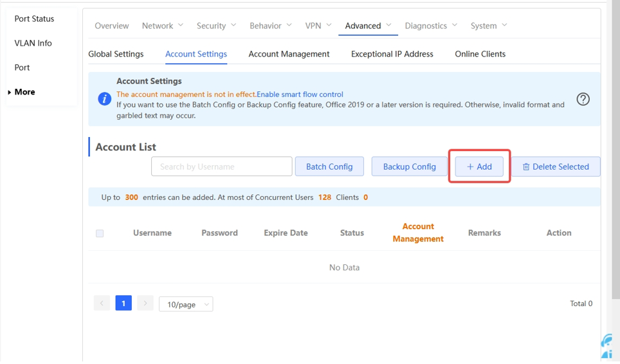The height and width of the screenshot is (364, 620).
Task: Select the Overview menu item
Action: (x=112, y=26)
